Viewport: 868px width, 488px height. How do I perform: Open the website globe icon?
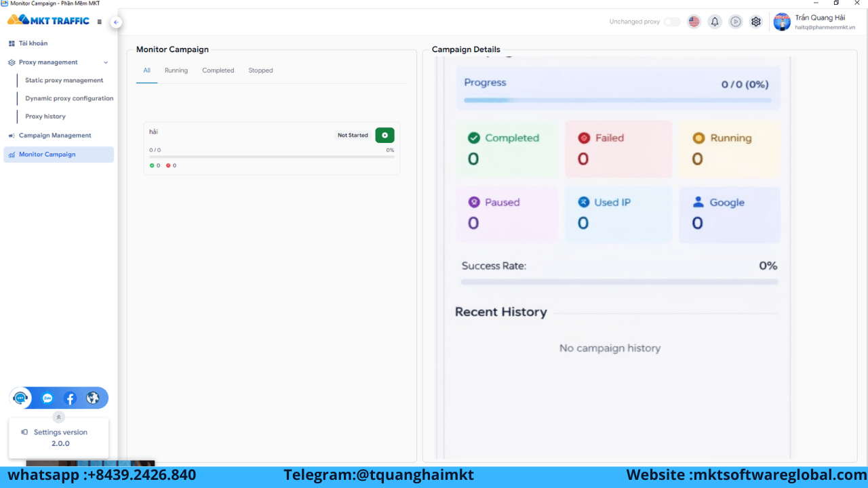pos(93,399)
